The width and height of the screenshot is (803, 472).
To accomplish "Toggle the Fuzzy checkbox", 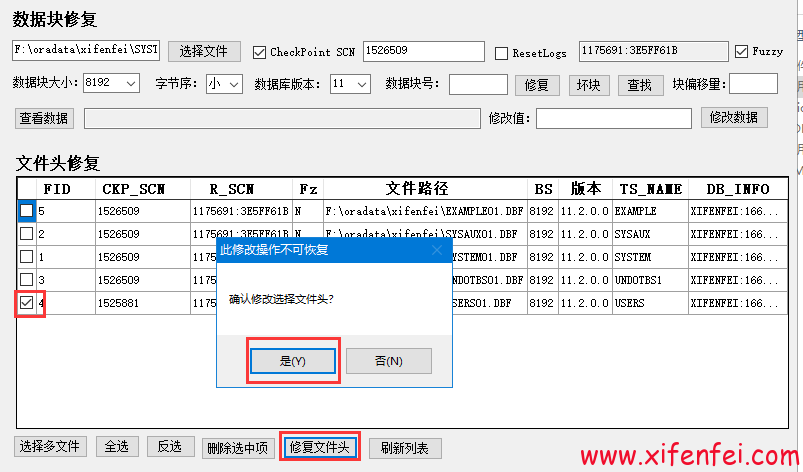I will (x=741, y=51).
